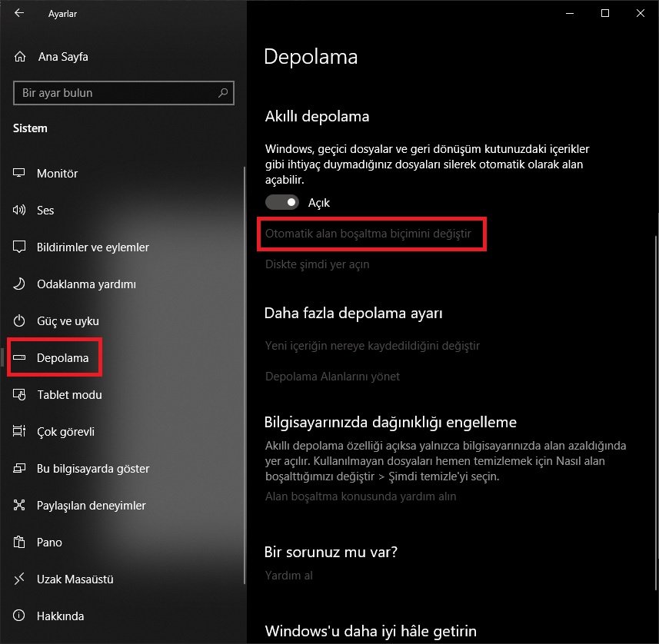The height and width of the screenshot is (644, 659).
Task: Select the Monitör display icon
Action: click(21, 174)
